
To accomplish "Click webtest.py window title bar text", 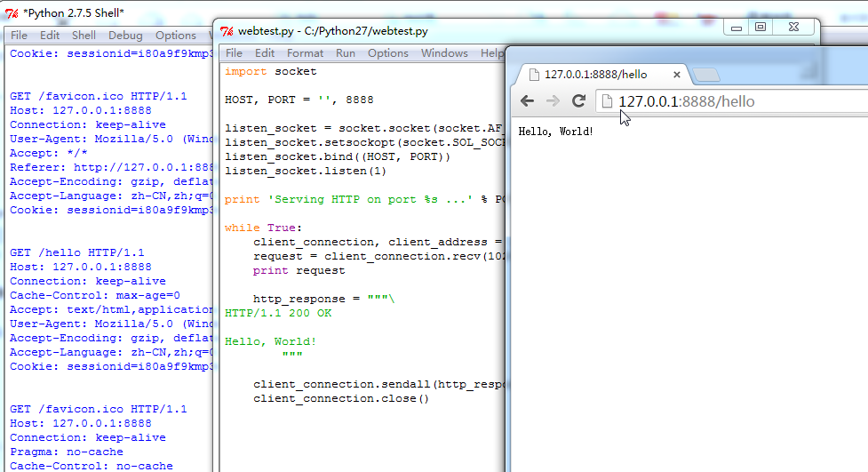I will point(332,31).
